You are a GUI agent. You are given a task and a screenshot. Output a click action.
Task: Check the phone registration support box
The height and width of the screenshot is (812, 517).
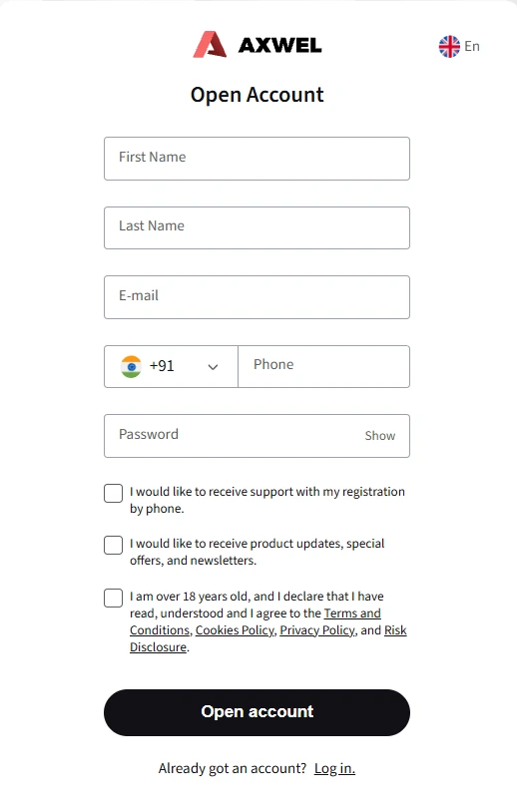click(x=114, y=493)
